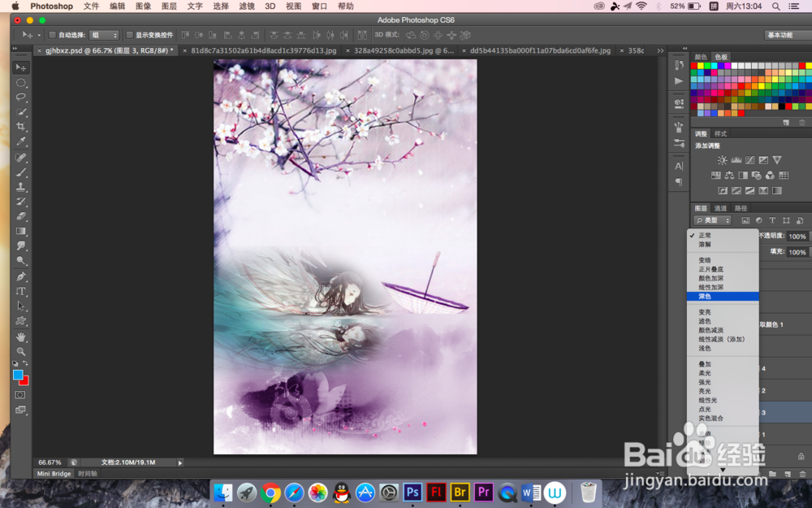The height and width of the screenshot is (508, 812).
Task: Toggle type layer filter icon
Action: point(772,220)
